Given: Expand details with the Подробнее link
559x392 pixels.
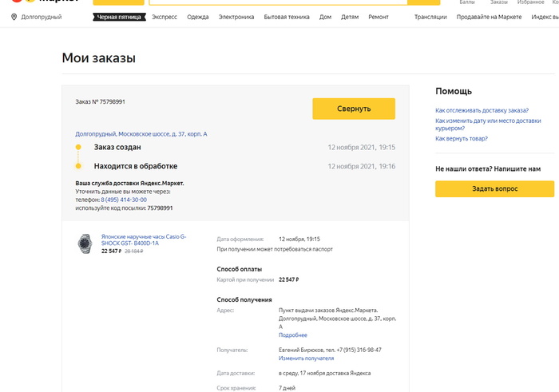Looking at the screenshot, I should [292, 335].
